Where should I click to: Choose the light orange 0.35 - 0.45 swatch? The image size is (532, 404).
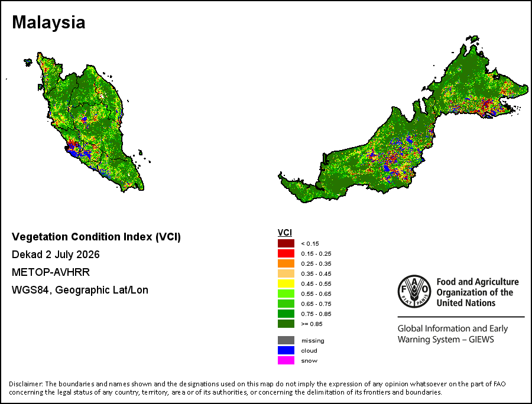coord(286,273)
